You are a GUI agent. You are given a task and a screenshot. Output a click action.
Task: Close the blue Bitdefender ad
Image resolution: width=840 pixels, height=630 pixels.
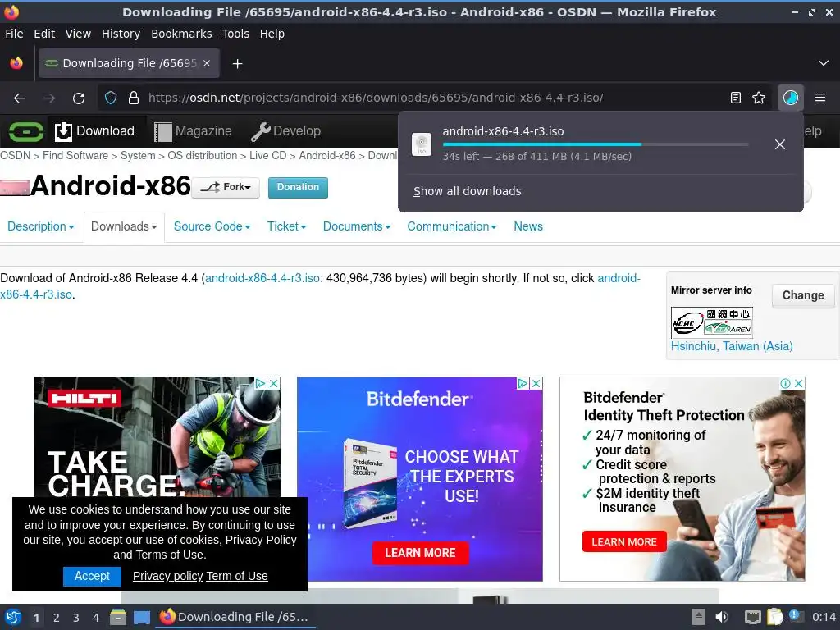pos(536,383)
